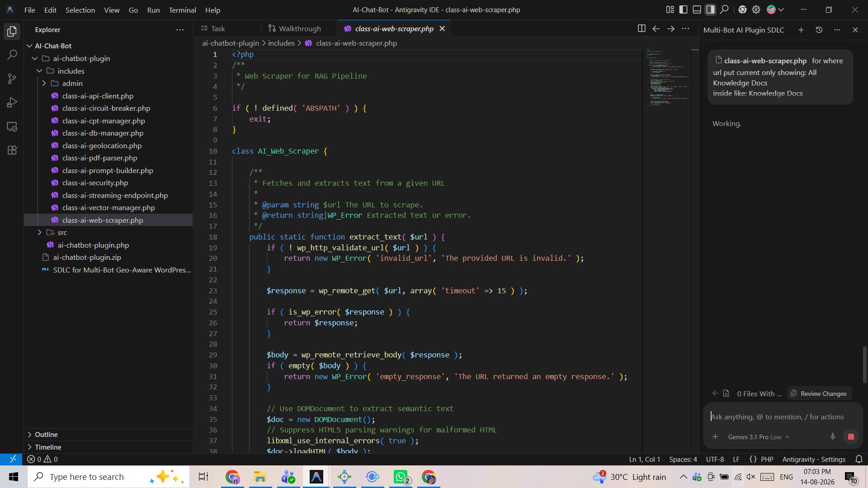This screenshot has width=868, height=488.
Task: Open class-ai-vector-manager.php in Explorer
Action: [x=108, y=207]
